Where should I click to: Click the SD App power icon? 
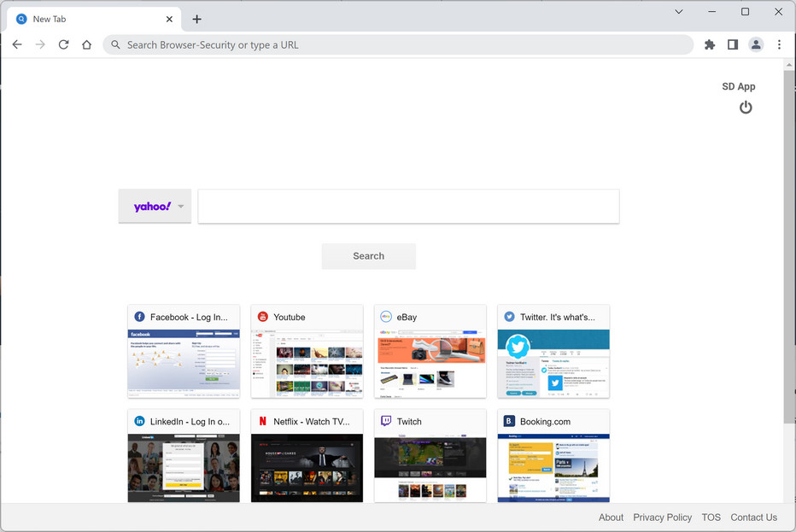pos(746,108)
